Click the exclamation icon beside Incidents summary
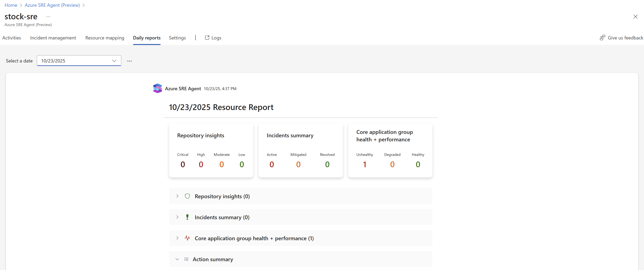 (187, 217)
